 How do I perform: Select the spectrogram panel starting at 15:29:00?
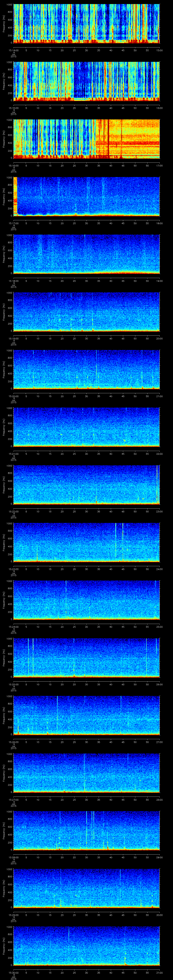[x=87, y=888]
